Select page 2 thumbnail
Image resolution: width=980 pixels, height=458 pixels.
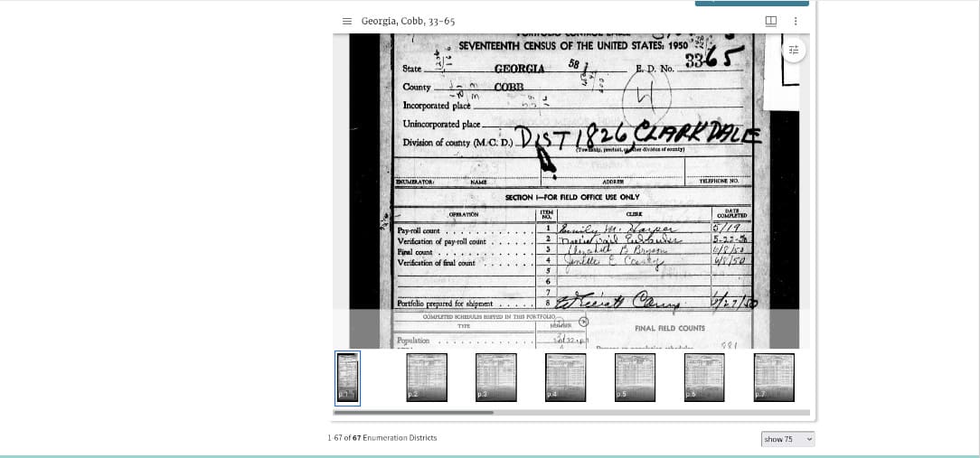coord(427,378)
